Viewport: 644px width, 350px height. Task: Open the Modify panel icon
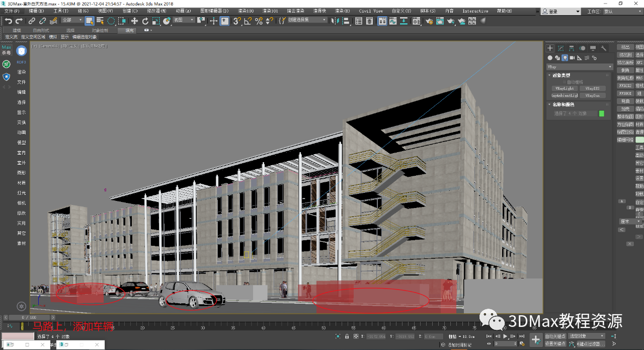click(x=561, y=48)
